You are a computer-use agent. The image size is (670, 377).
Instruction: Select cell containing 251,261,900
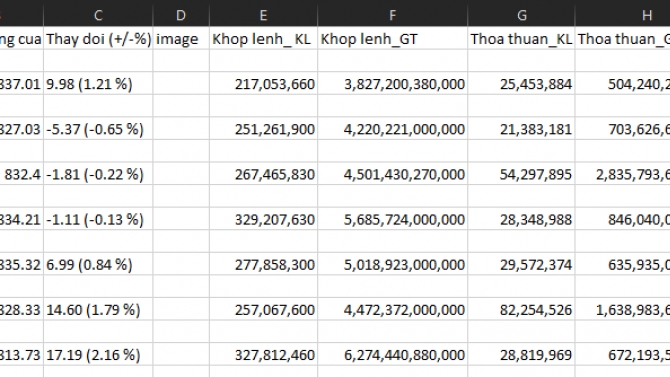263,129
